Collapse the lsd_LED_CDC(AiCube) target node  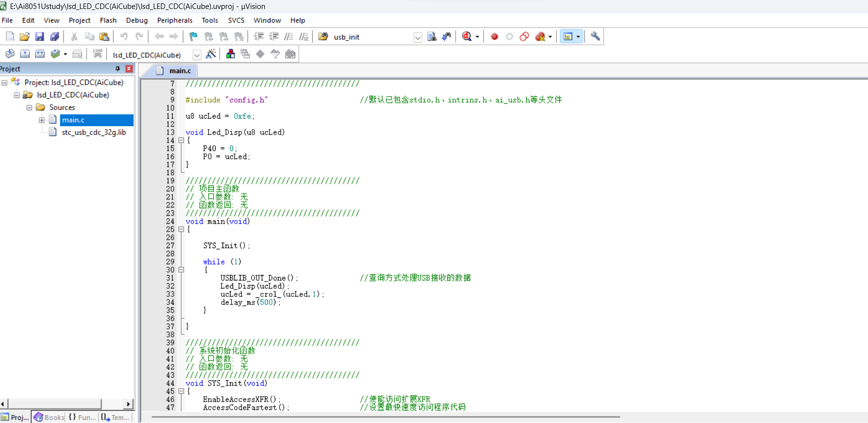(x=17, y=95)
